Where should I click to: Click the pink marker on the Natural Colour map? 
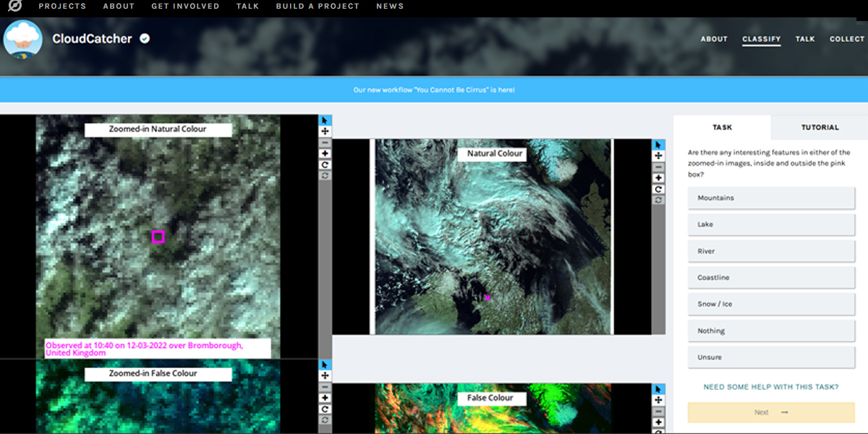(488, 297)
